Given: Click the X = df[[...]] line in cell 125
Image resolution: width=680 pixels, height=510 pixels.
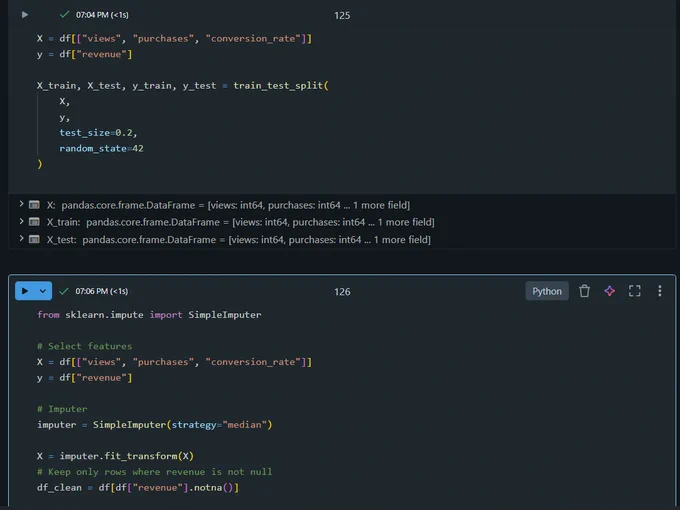Looking at the screenshot, I should [174, 39].
